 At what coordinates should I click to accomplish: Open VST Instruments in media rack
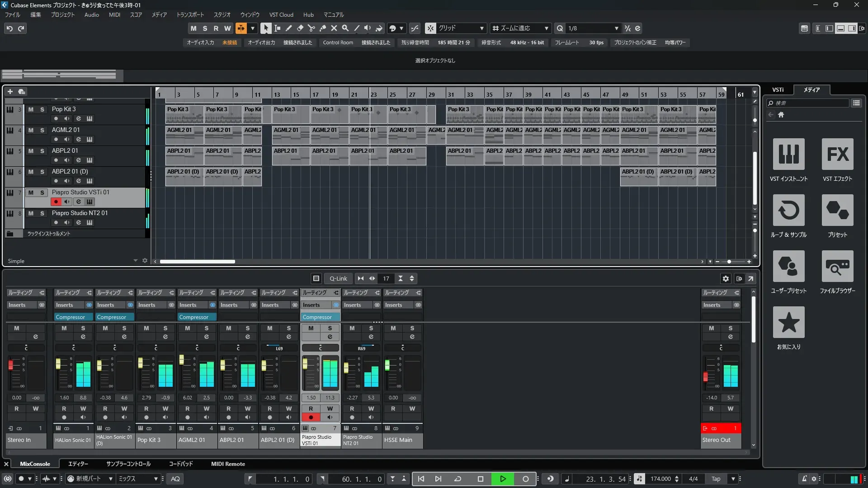click(x=788, y=155)
